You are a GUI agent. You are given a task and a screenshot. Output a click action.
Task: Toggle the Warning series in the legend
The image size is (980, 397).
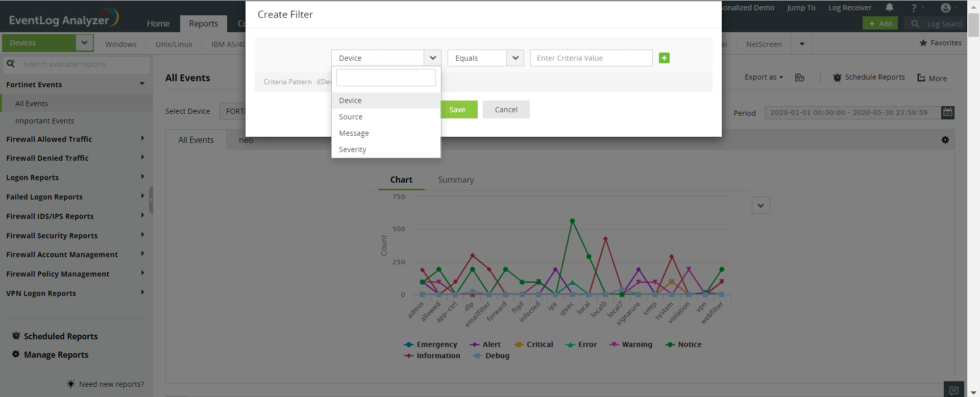tap(630, 344)
